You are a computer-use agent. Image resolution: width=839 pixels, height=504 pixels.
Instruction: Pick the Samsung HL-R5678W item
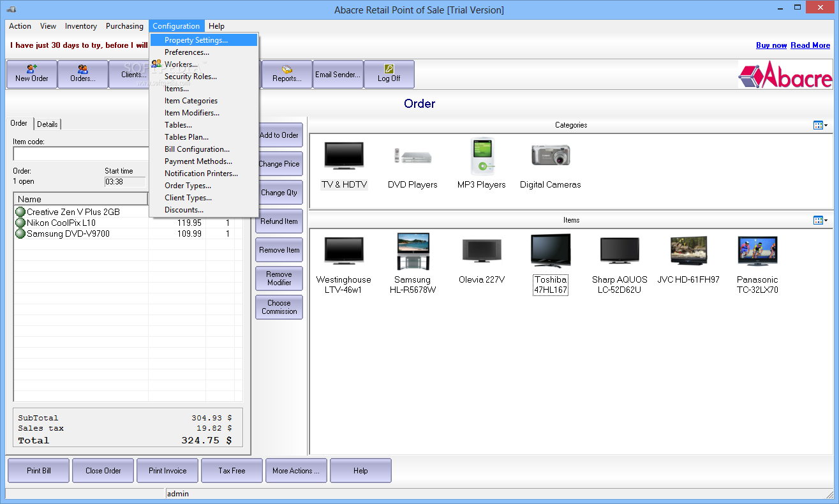coord(413,251)
